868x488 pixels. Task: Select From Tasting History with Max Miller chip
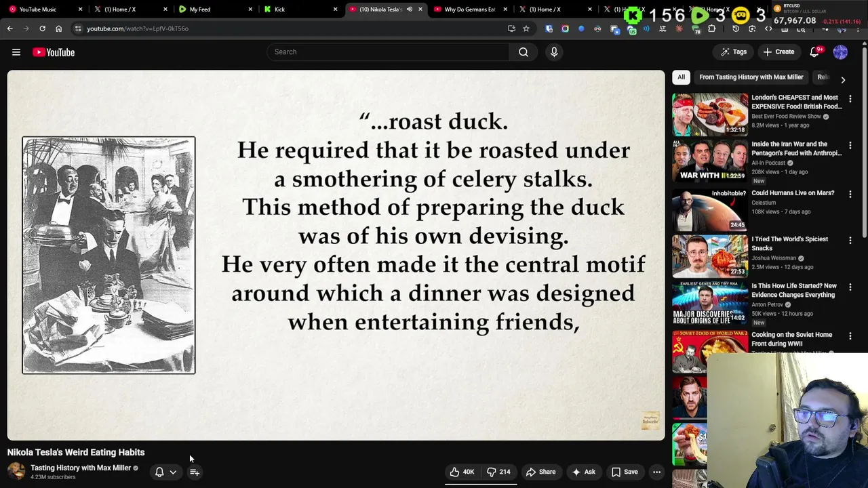coord(751,77)
